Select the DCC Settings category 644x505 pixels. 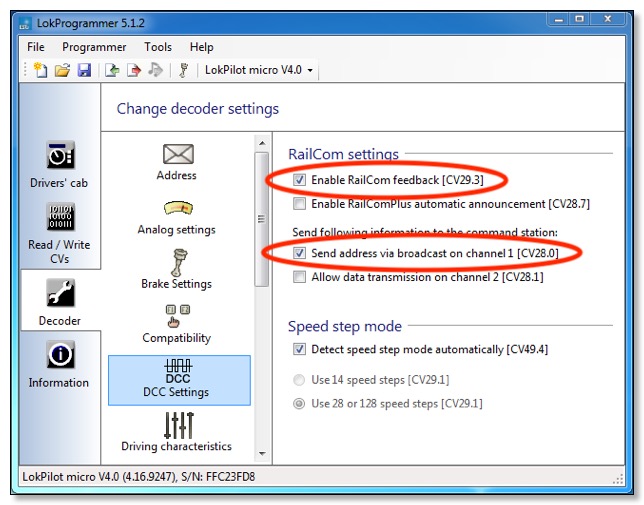click(179, 380)
